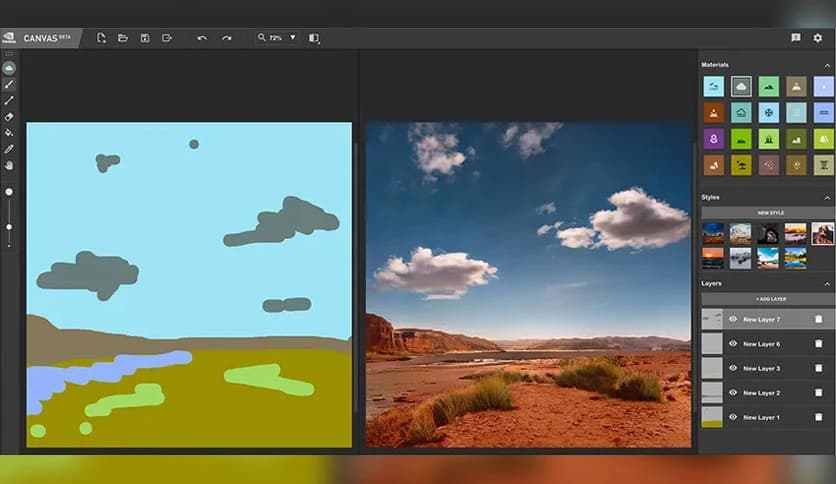Select the Fill bucket tool
836x484 pixels.
pyautogui.click(x=9, y=133)
